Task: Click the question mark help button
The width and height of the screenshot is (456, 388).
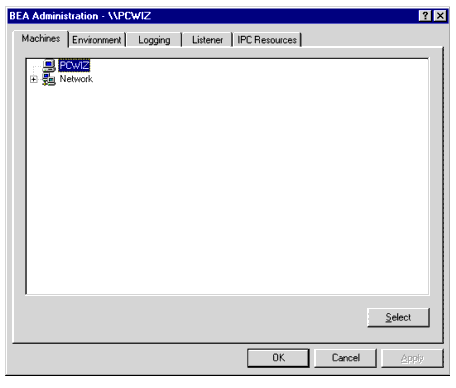Action: (425, 16)
